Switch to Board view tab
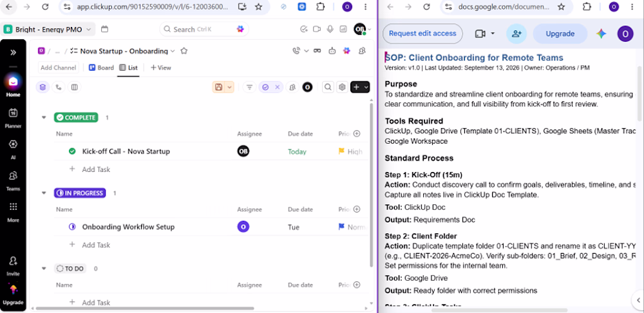 click(102, 68)
